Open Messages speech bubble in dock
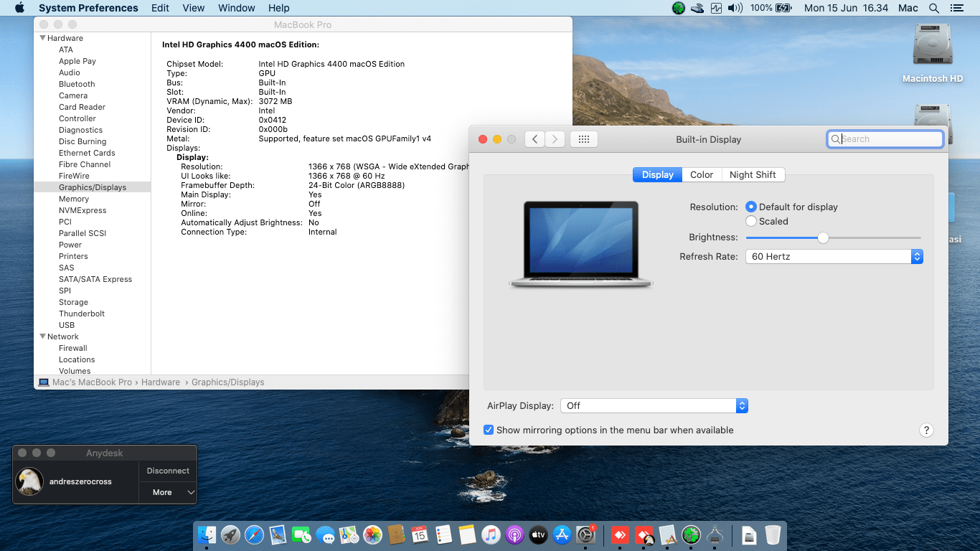 pyautogui.click(x=325, y=534)
